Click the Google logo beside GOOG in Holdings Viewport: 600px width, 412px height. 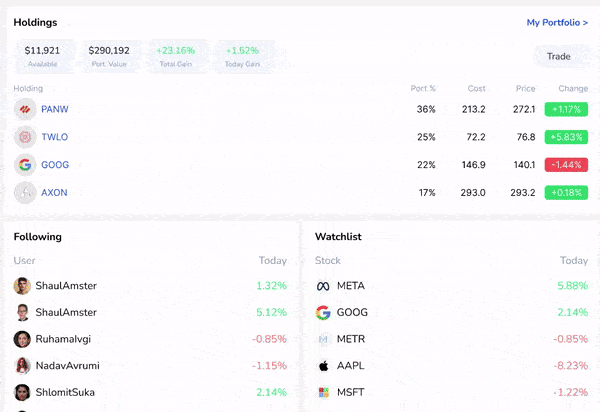coord(25,165)
